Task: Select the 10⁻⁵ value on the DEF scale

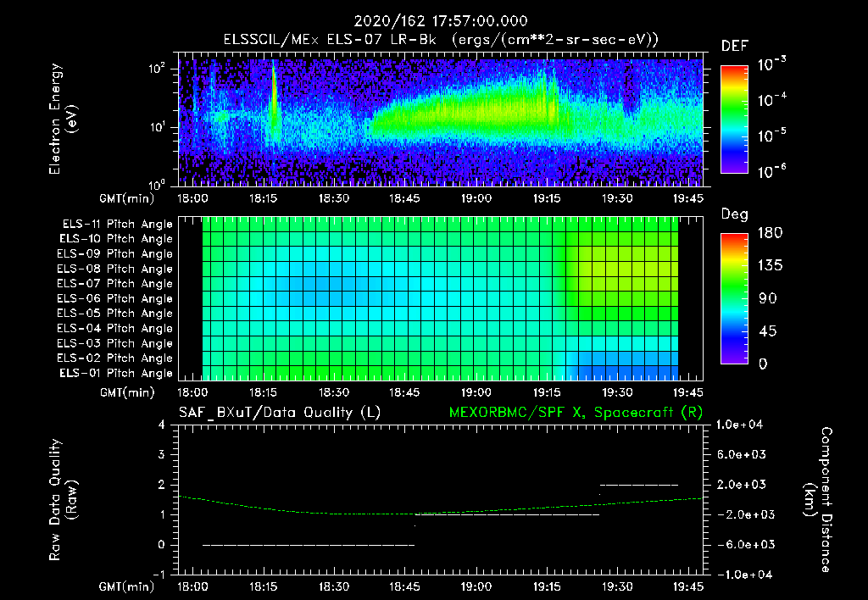Action: pyautogui.click(x=771, y=136)
